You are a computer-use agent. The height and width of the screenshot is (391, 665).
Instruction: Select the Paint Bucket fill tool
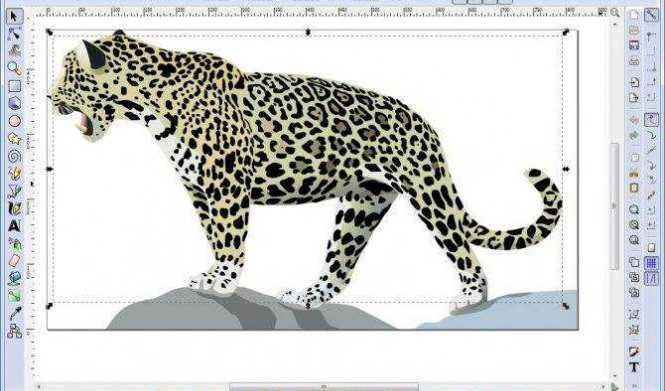14,278
